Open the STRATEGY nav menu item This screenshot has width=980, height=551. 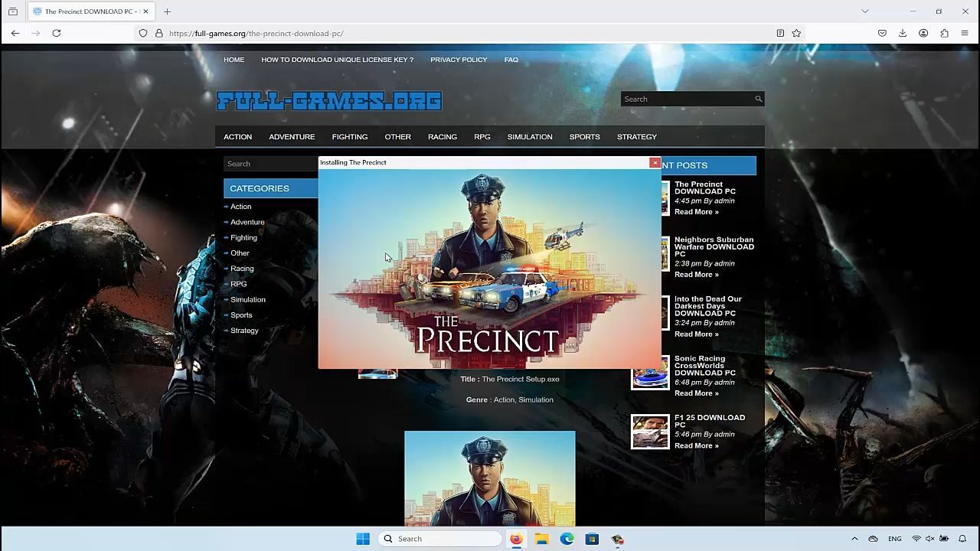[637, 137]
